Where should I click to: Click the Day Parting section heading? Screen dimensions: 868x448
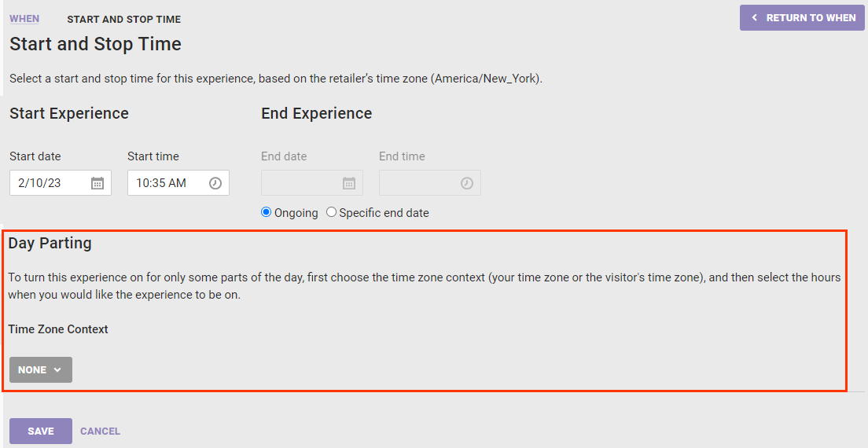tap(50, 244)
